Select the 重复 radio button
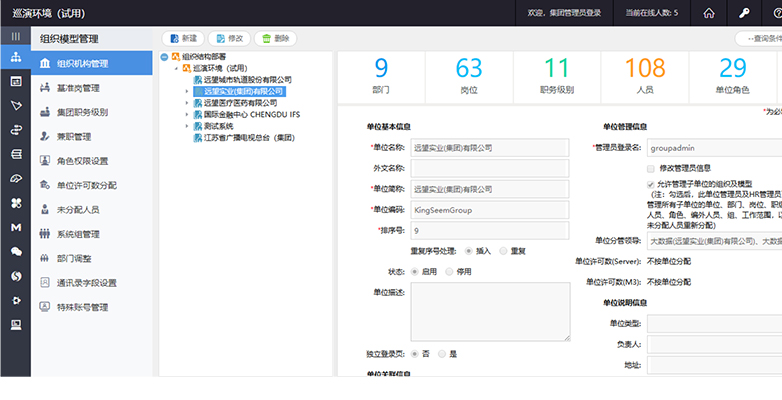The width and height of the screenshot is (782, 400). tap(501, 250)
